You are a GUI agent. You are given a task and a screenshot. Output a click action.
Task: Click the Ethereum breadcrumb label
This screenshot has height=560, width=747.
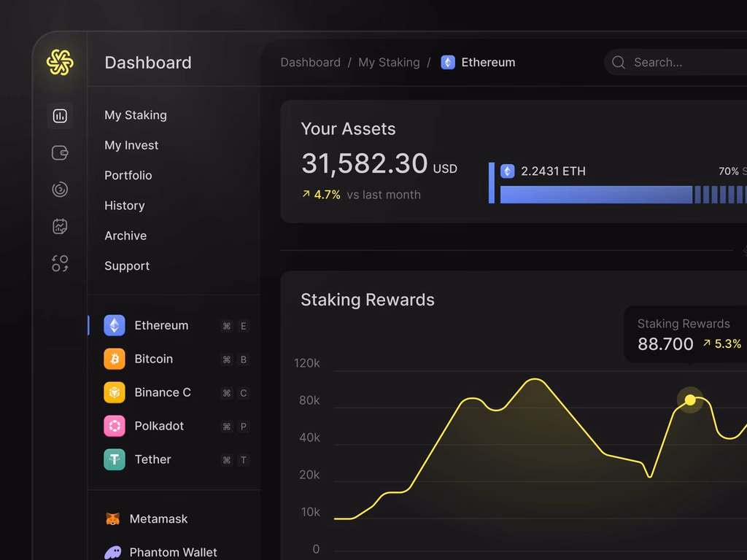click(x=488, y=63)
